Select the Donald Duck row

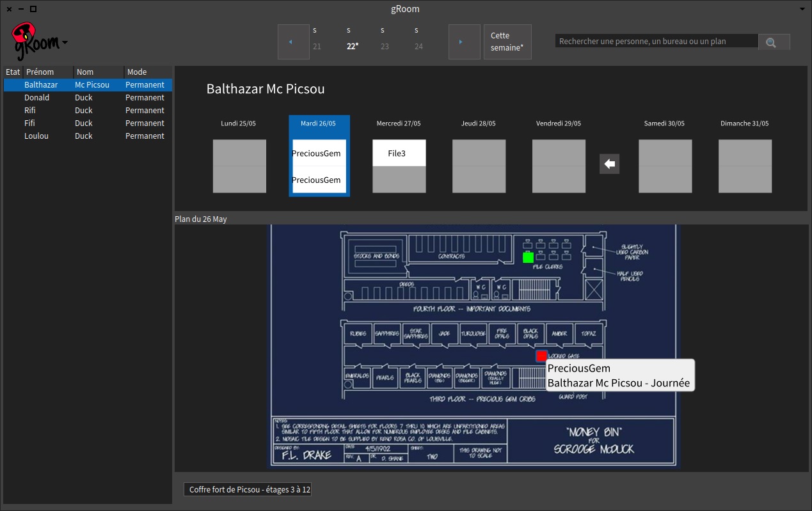point(88,98)
